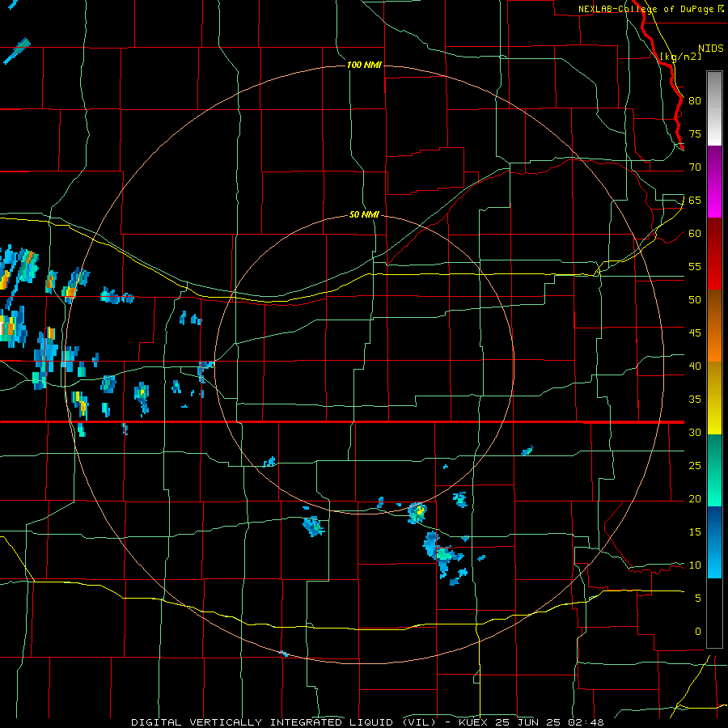The width and height of the screenshot is (728, 728).
Task: Click the orange-brown segment of the color bar
Action: [714, 326]
